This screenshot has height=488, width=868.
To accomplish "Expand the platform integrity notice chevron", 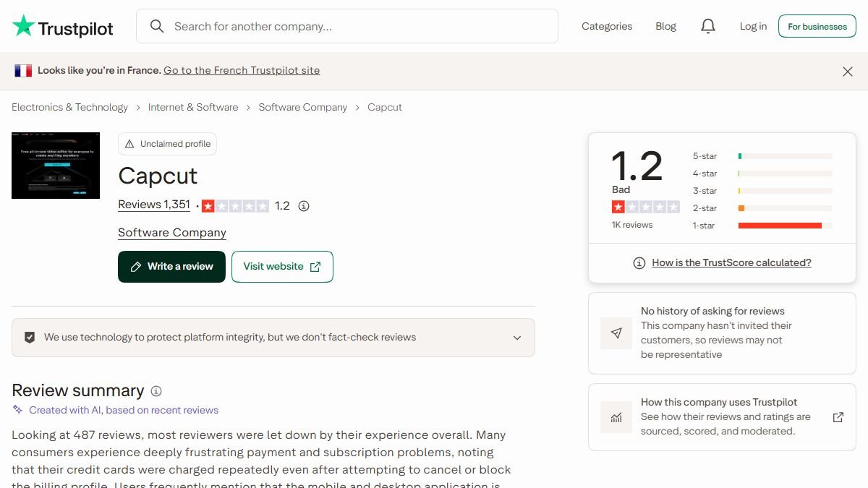I will (x=517, y=338).
